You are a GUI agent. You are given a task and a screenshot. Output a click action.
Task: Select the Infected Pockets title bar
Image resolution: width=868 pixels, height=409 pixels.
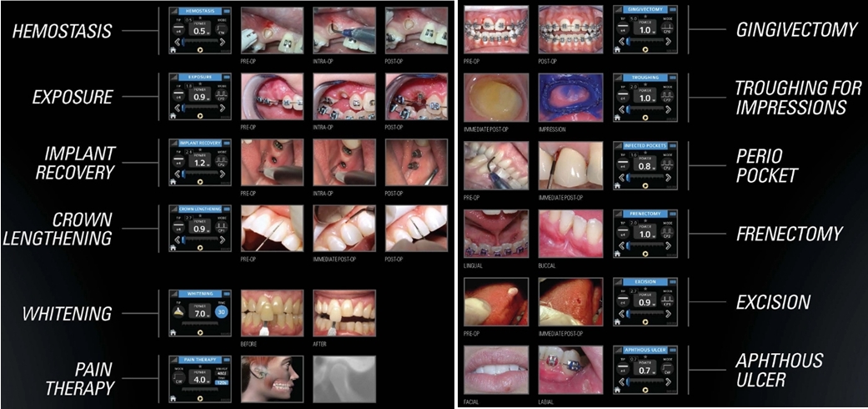click(645, 145)
